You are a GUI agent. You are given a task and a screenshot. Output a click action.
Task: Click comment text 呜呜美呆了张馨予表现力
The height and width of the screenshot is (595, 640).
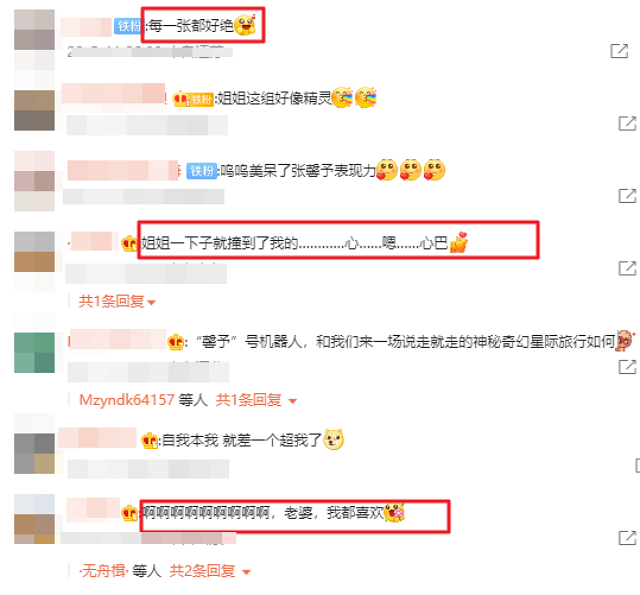(x=298, y=171)
